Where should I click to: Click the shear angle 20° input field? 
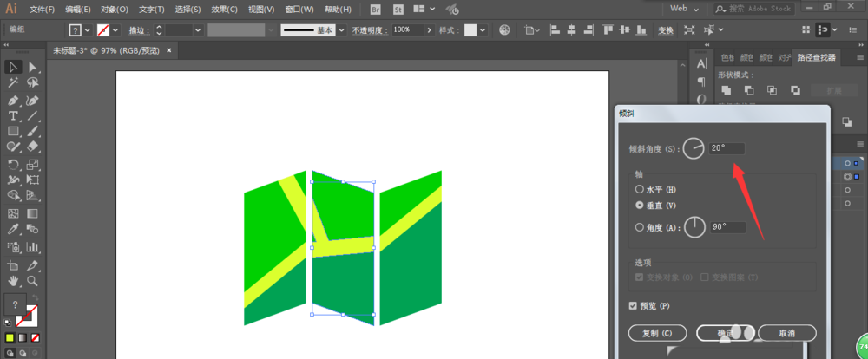(x=726, y=148)
